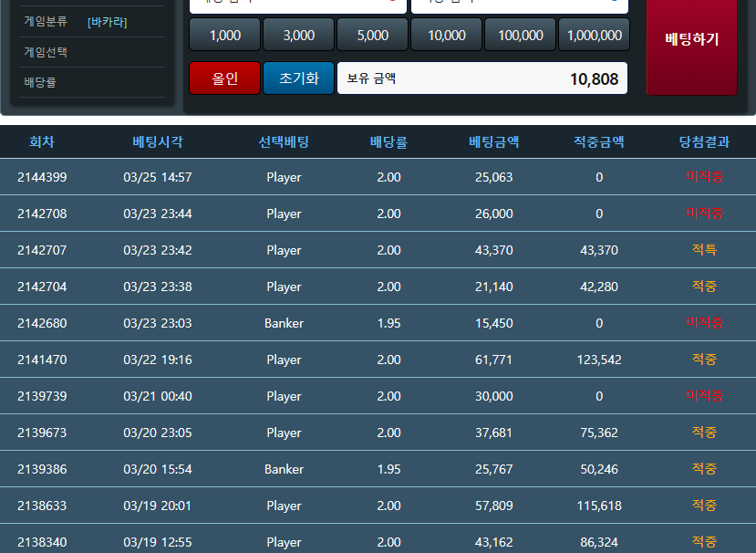Add 5,000 to the bet amount
This screenshot has height=553, width=756.
point(372,35)
